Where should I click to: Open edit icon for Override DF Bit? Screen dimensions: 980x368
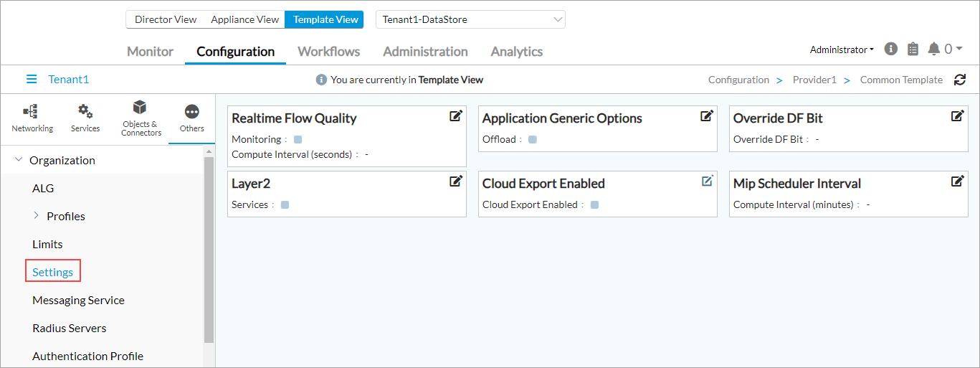pyautogui.click(x=957, y=116)
